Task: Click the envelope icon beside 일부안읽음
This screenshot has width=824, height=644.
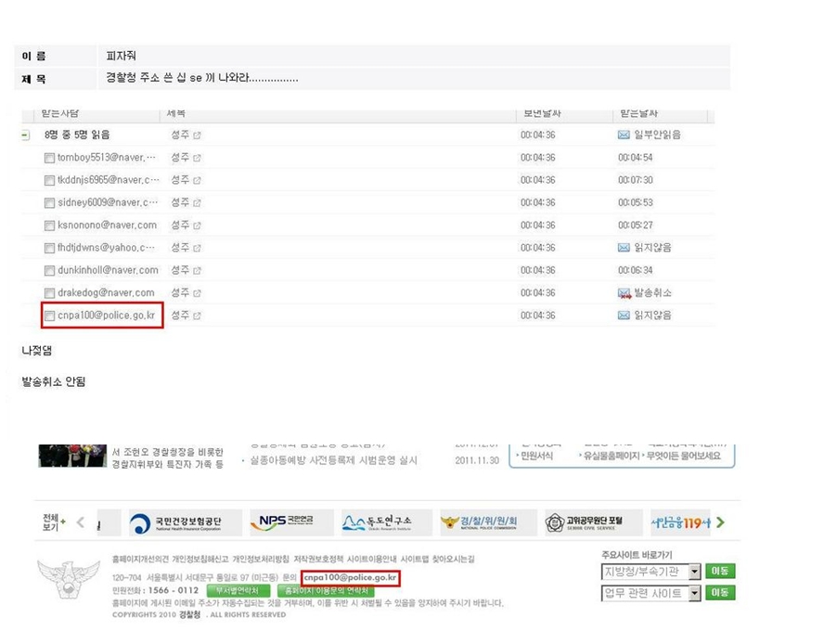Action: pos(624,135)
